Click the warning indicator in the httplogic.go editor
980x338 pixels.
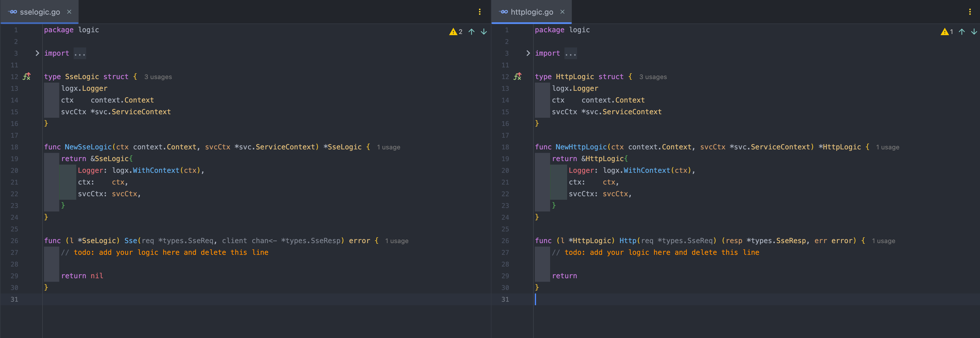coord(947,32)
